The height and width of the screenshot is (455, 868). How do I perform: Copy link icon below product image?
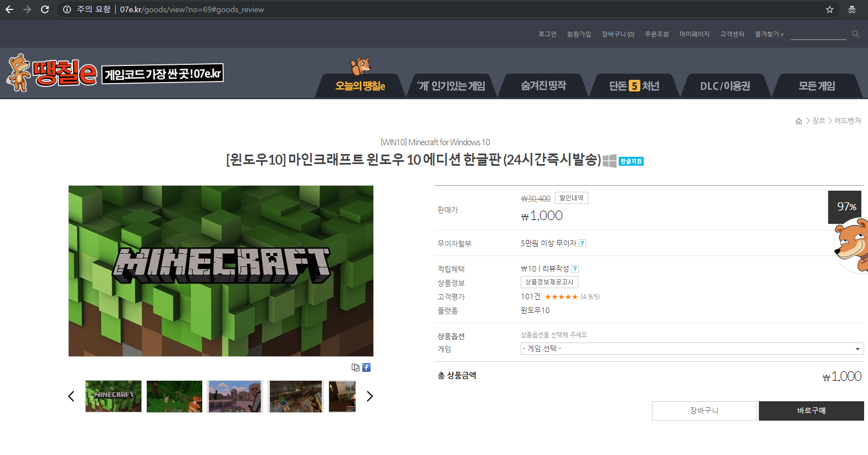(356, 367)
